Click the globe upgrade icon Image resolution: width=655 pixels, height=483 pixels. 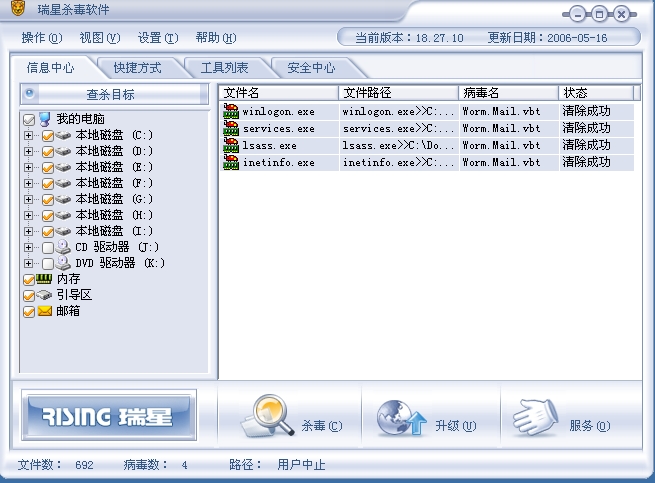click(x=401, y=418)
